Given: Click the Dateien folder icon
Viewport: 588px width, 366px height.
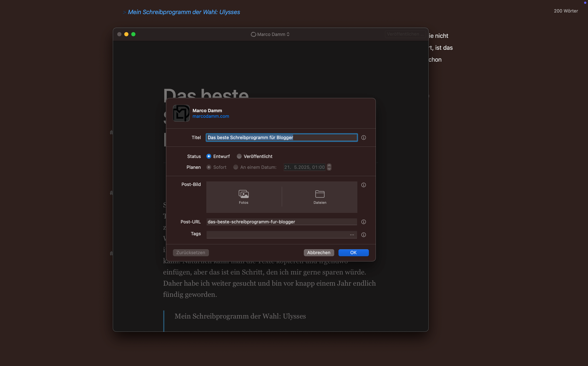Looking at the screenshot, I should [320, 194].
